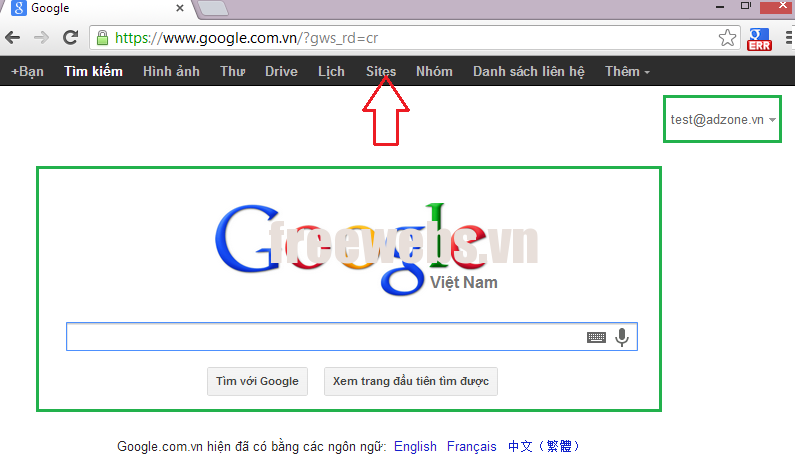Click the on-screen keyboard icon in the search box
The height and width of the screenshot is (473, 795).
point(596,337)
